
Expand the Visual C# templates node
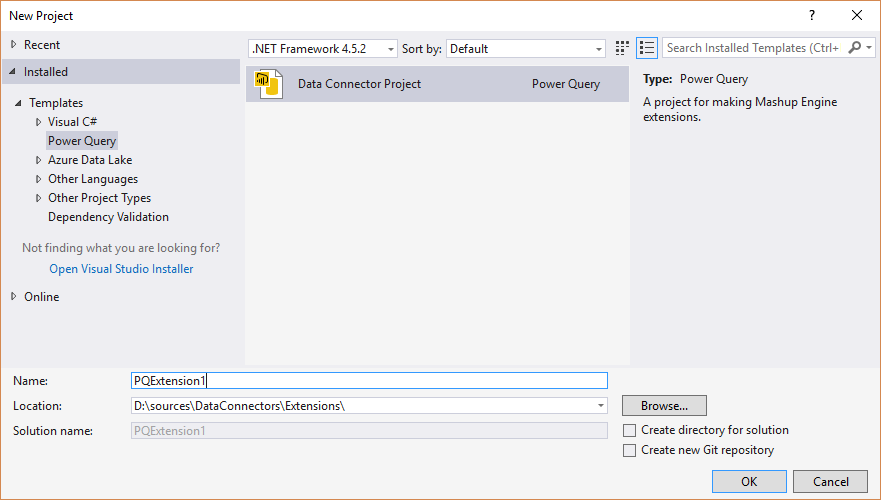pyautogui.click(x=38, y=122)
